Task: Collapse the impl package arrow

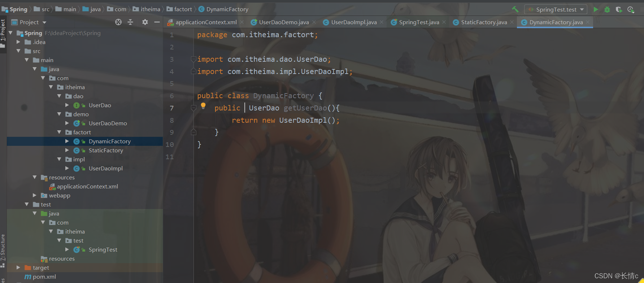Action: pyautogui.click(x=59, y=159)
